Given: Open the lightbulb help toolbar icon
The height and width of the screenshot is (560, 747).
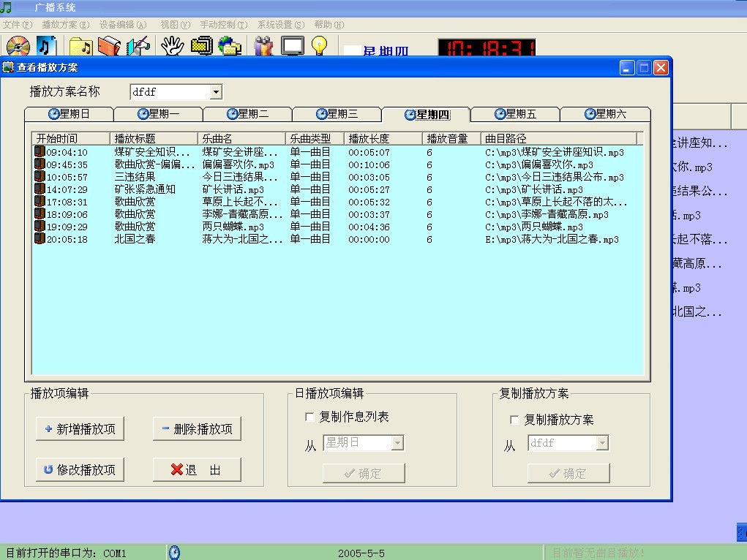Looking at the screenshot, I should pyautogui.click(x=320, y=46).
